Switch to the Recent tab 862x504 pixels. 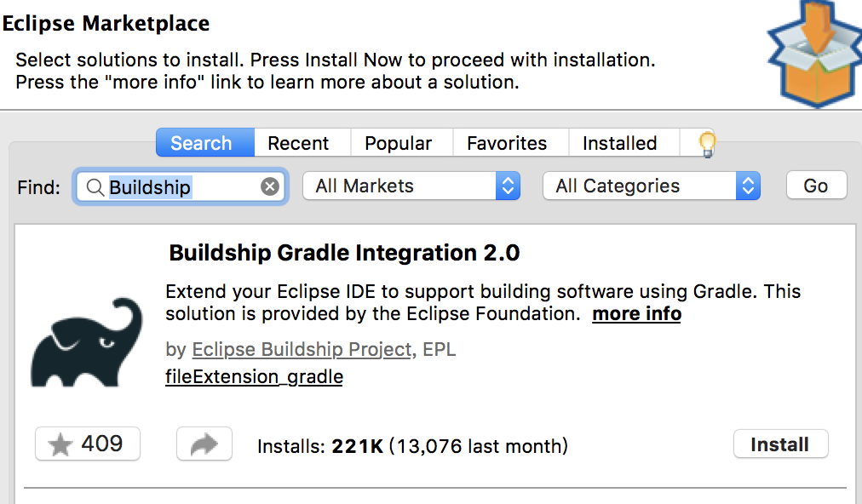pos(298,143)
